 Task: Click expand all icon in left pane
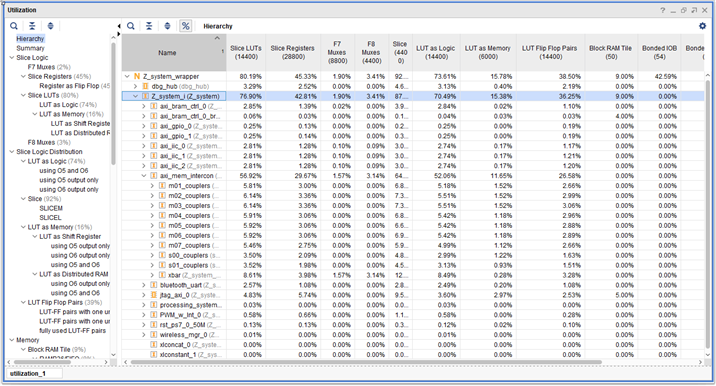(x=50, y=26)
